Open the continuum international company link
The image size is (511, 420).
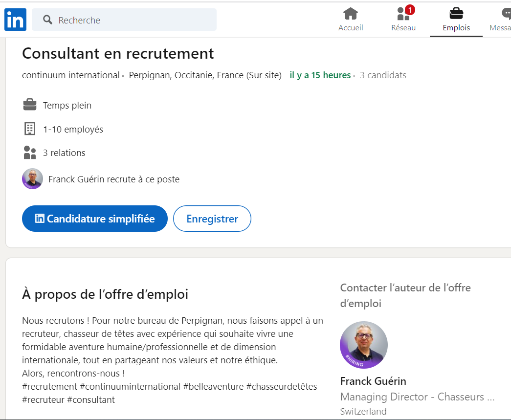point(71,75)
